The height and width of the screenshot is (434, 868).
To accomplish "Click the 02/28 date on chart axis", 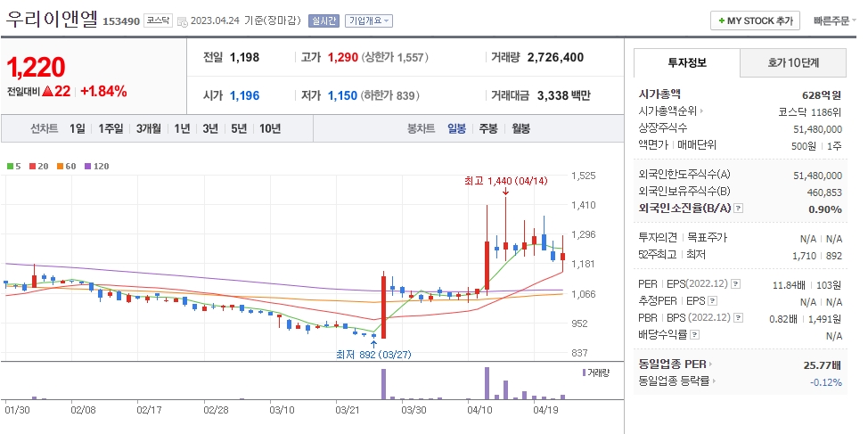I will (217, 410).
